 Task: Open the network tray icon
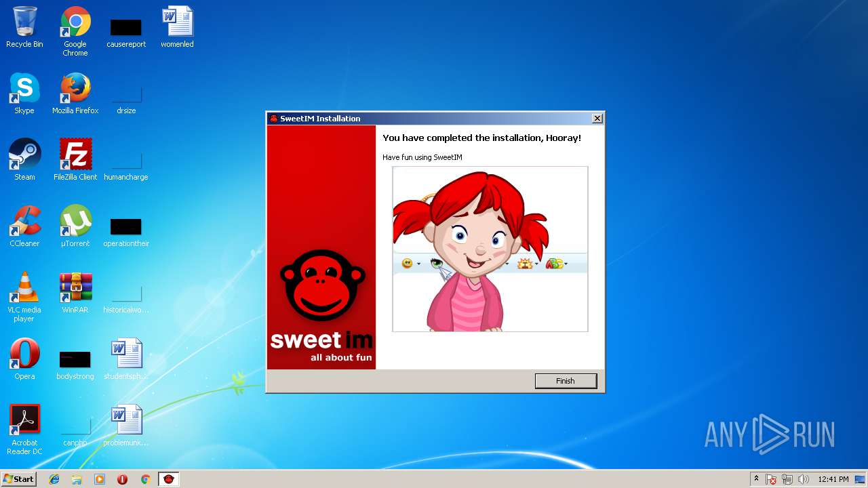[787, 479]
